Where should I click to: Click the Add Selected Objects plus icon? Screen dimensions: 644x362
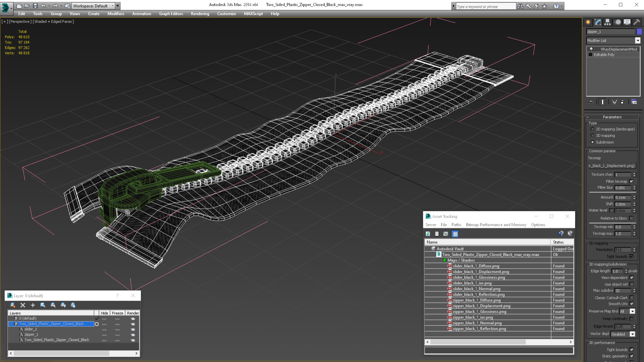pos(33,305)
